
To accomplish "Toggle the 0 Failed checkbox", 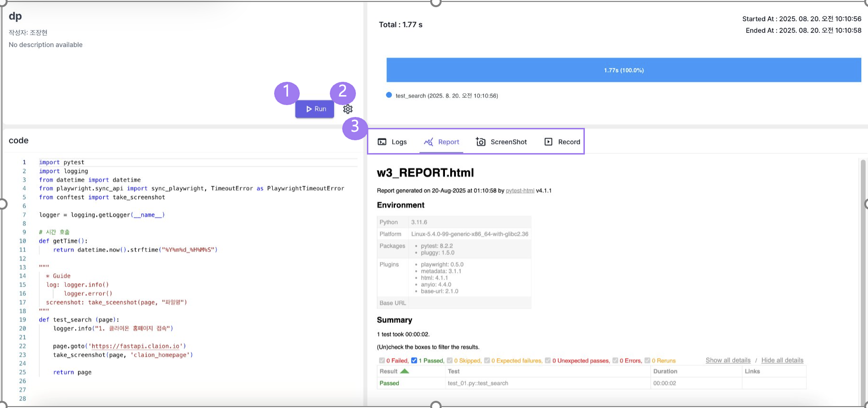I will pyautogui.click(x=382, y=360).
